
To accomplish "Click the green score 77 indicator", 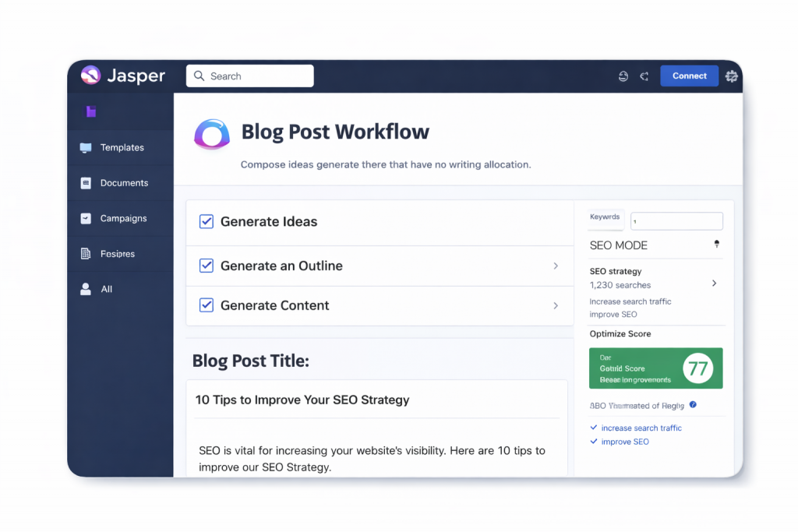I will pyautogui.click(x=697, y=368).
